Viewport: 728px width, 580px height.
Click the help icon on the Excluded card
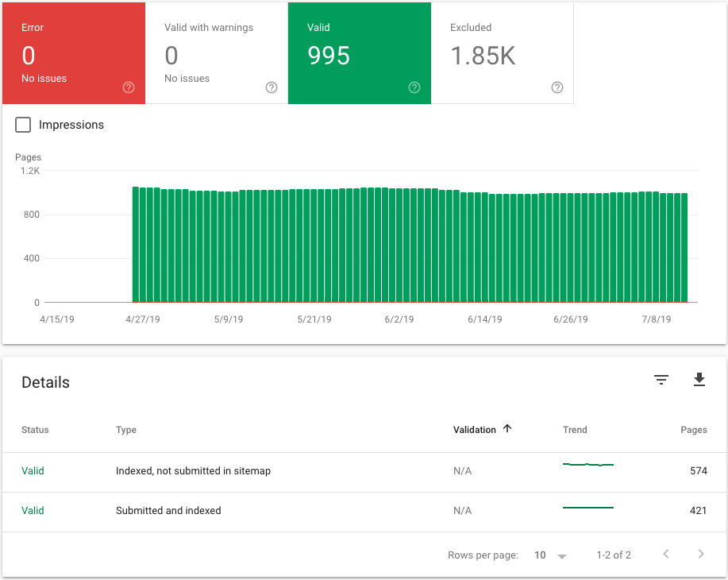(557, 87)
